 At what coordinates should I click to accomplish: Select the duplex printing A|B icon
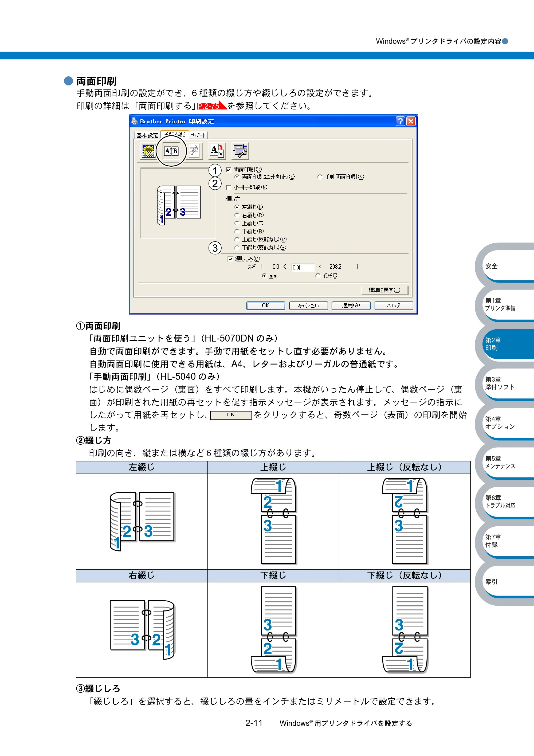pyautogui.click(x=171, y=151)
